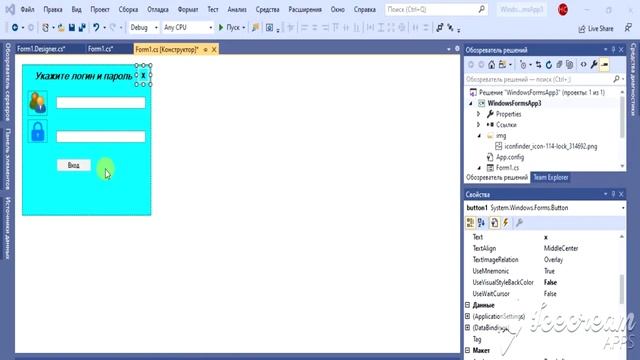Click the Properties page icon in Properties panel
The image size is (640, 360).
point(494,222)
